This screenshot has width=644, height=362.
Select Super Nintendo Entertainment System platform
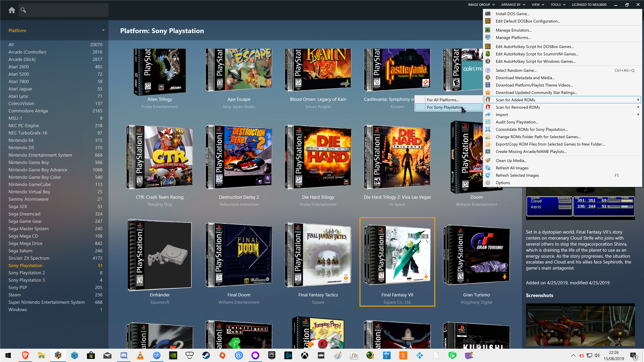tap(55, 302)
